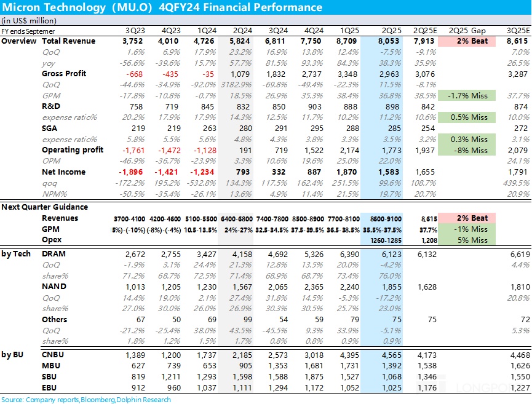532x404 pixels.
Task: Select the 'Micron Technology' title bar text
Action: coord(162,7)
